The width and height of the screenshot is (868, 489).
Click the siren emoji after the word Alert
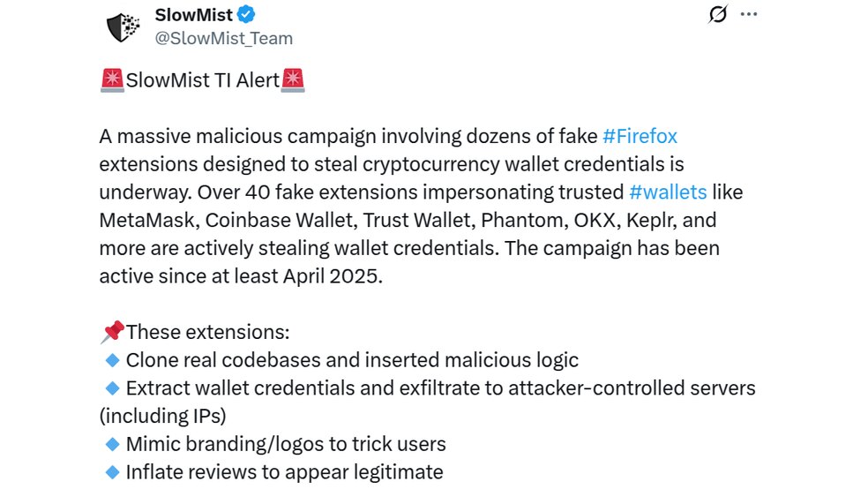point(293,80)
